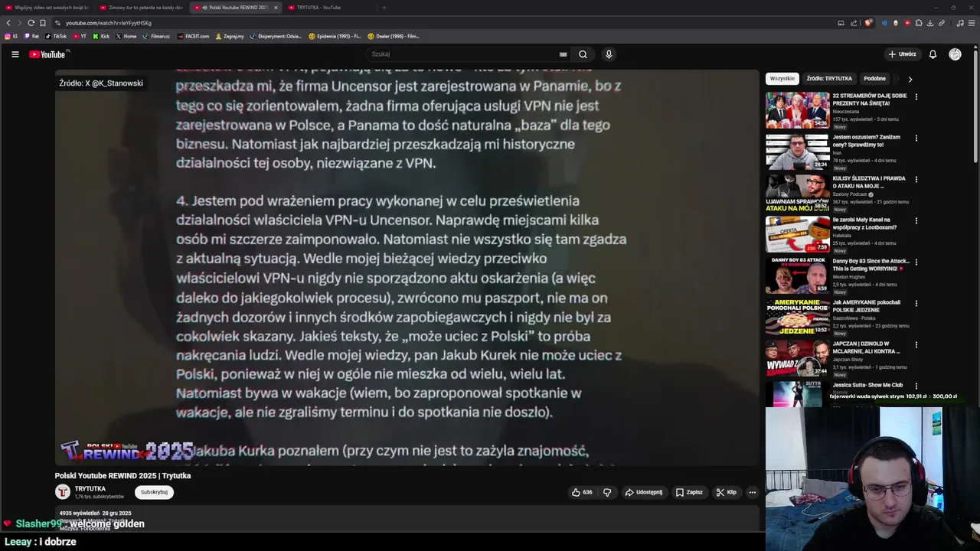Image resolution: width=980 pixels, height=551 pixels.
Task: Open options for KULISY ŚLEDZTWA video
Action: tap(916, 180)
